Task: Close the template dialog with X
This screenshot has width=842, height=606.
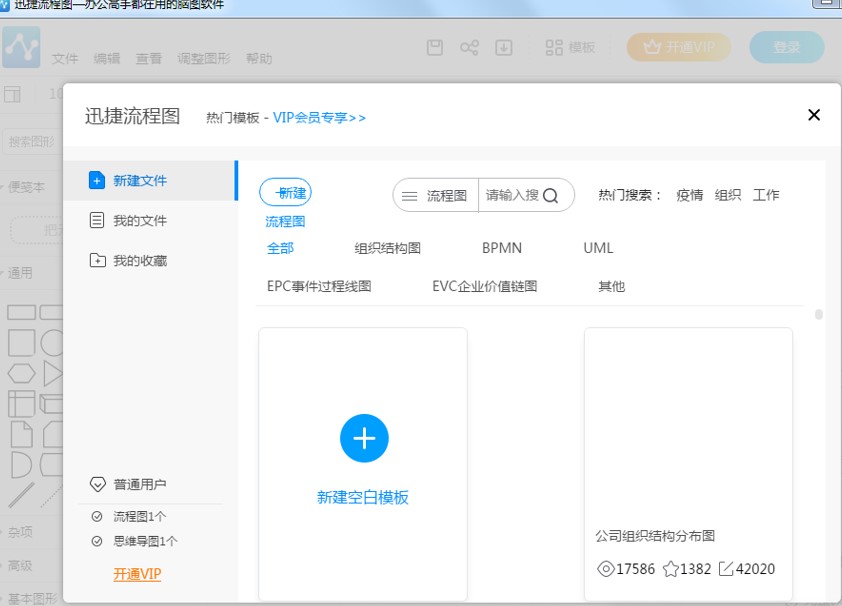Action: (x=814, y=115)
